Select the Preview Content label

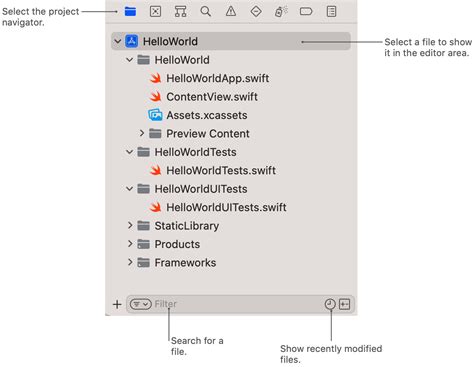208,134
